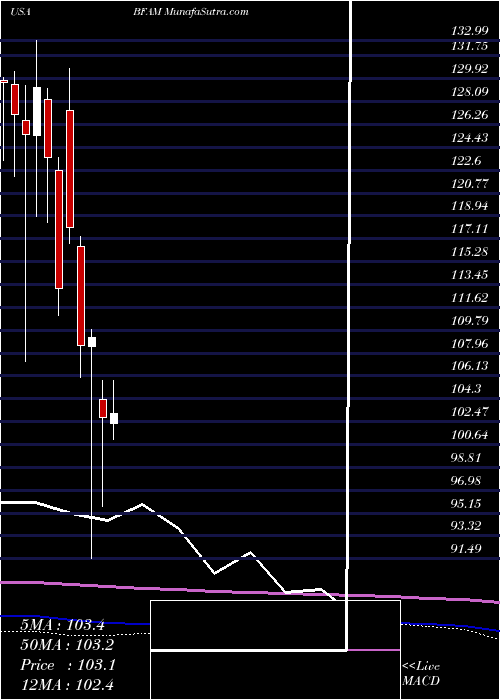The height and width of the screenshot is (700, 500).
Task: Select the 96.98 price label
Action: pyautogui.click(x=468, y=480)
